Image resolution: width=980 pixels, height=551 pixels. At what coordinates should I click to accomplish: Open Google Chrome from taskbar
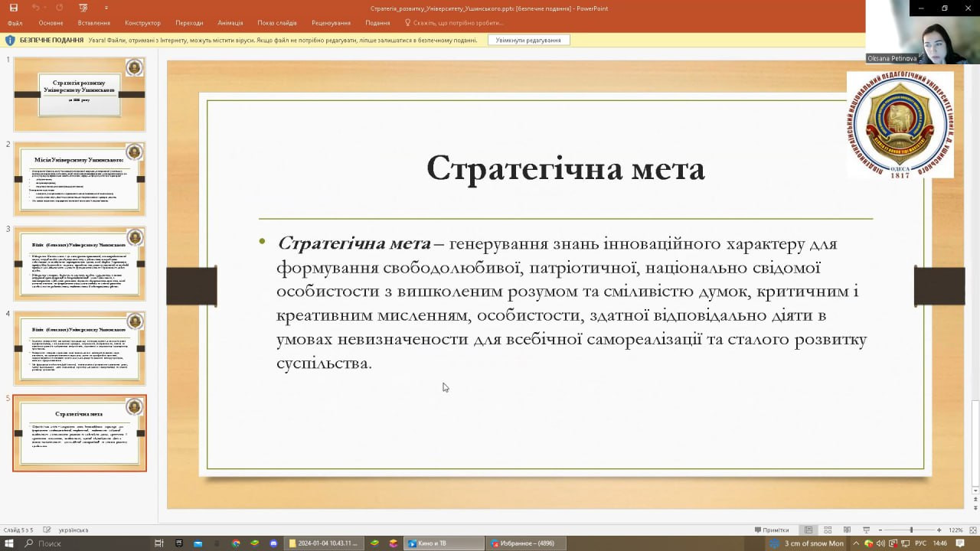pos(236,543)
